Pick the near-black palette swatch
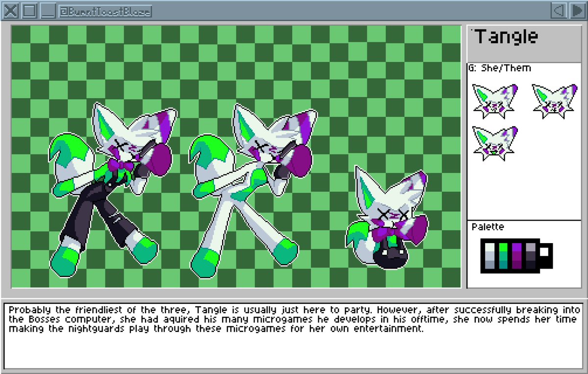 (531, 265)
